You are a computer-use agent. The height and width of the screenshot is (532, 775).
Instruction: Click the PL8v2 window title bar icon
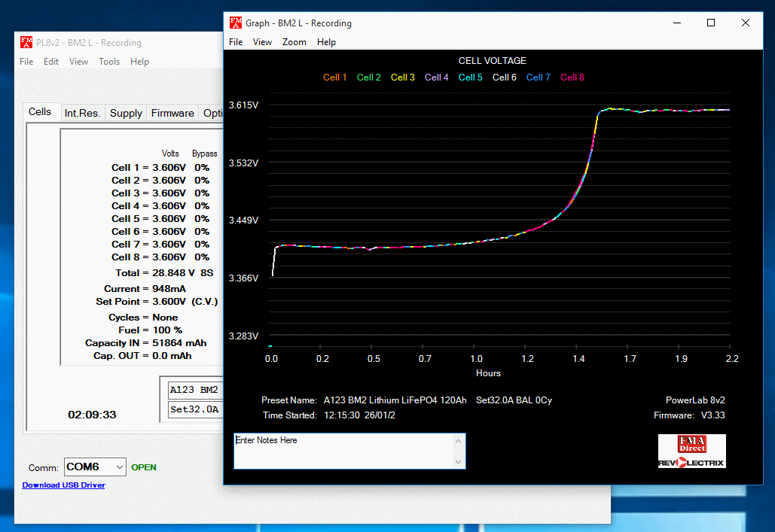click(26, 43)
